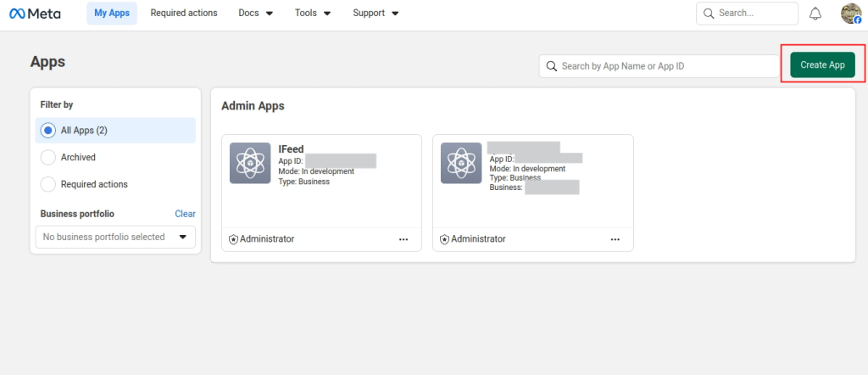Click the magnifier icon in the app search field
868x375 pixels.
point(551,66)
